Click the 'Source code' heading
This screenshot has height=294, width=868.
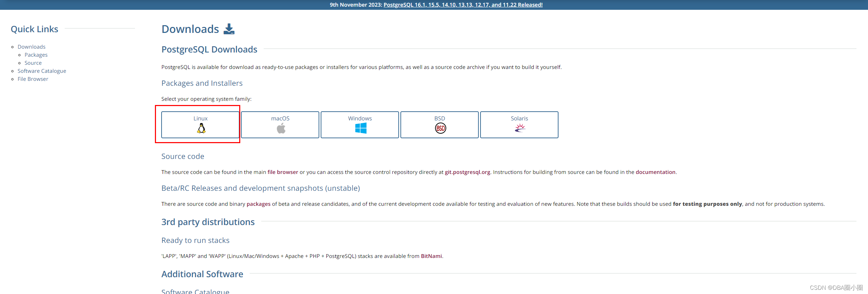coord(183,156)
